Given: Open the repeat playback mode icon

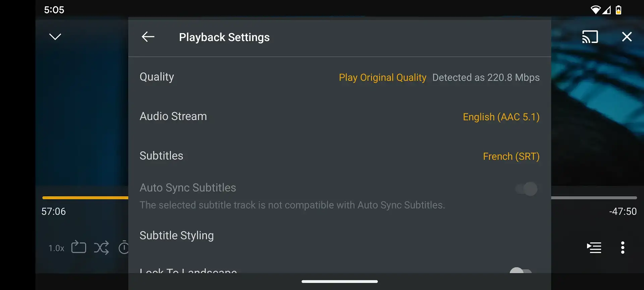Looking at the screenshot, I should click(78, 247).
